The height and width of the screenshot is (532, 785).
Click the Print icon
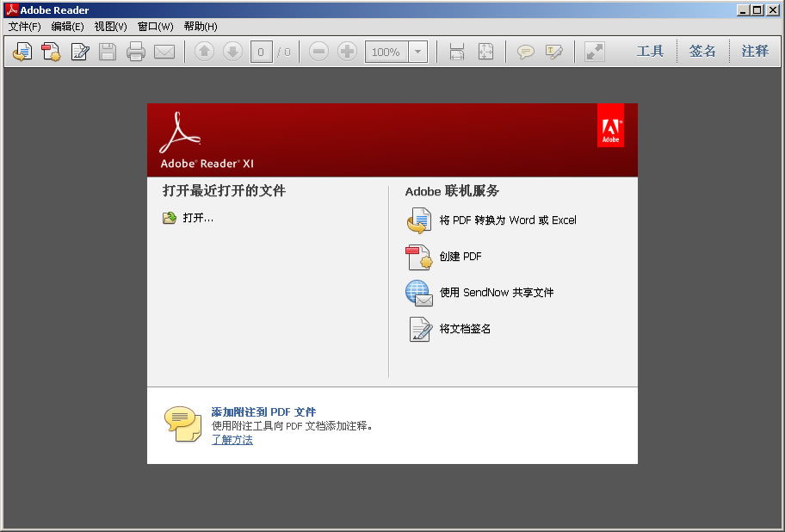[136, 52]
